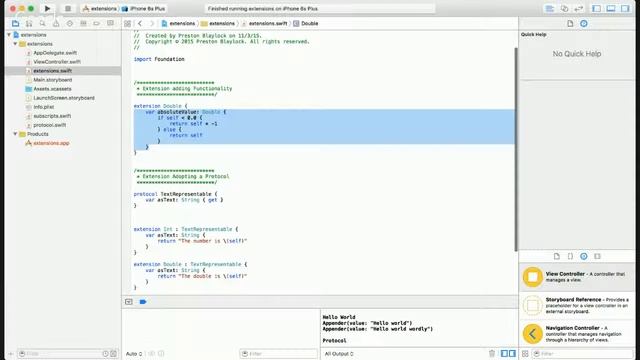Toggle the Utilities pane visibility

625,9
